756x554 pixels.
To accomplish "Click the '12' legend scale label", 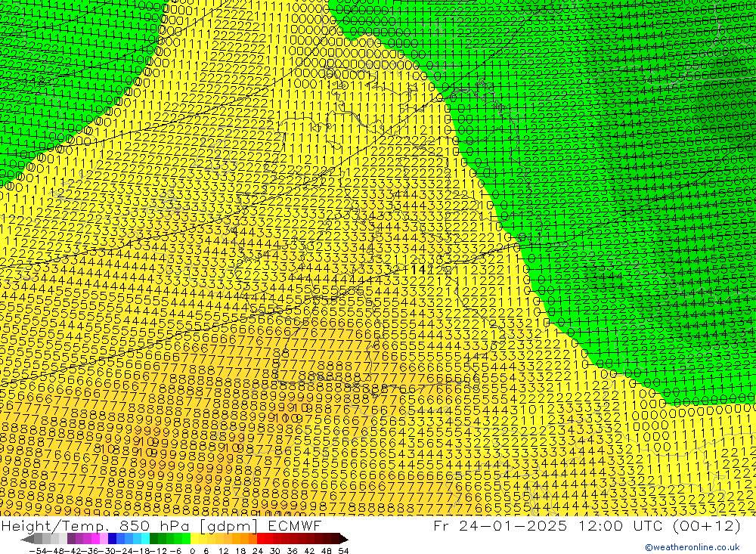I will click(x=223, y=551).
